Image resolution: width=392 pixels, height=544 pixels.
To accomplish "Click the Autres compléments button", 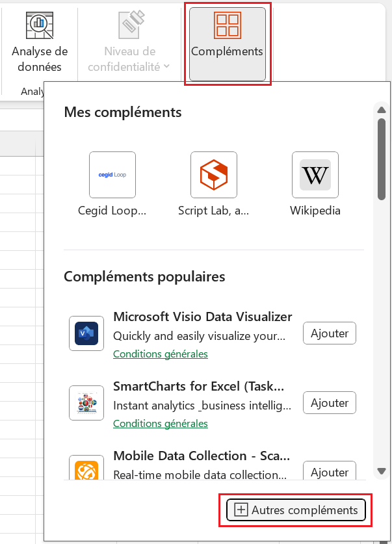I will (296, 510).
